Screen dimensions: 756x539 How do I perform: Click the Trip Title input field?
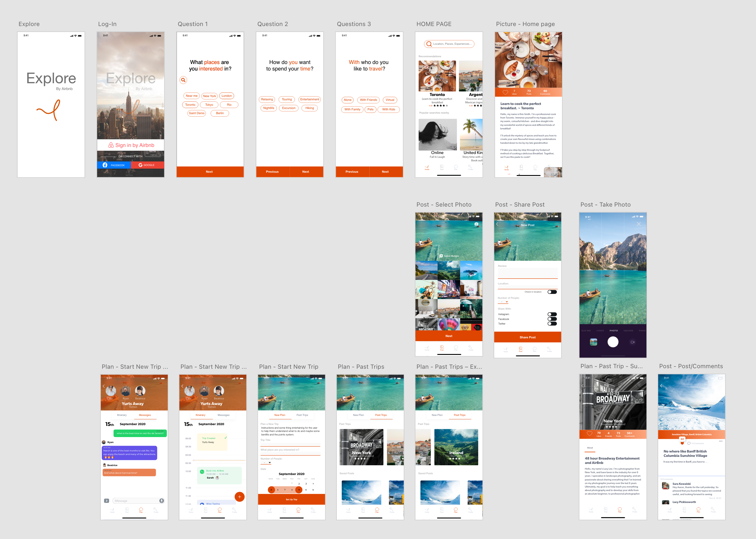pyautogui.click(x=290, y=444)
